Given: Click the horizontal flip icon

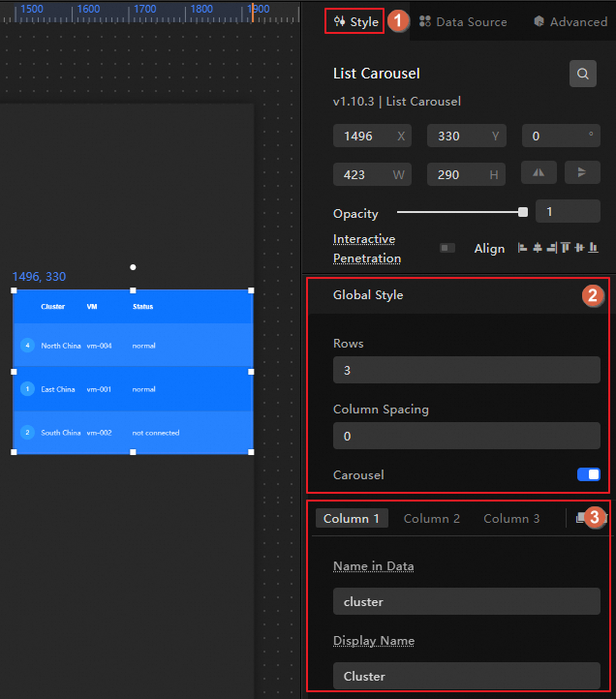Looking at the screenshot, I should [539, 172].
